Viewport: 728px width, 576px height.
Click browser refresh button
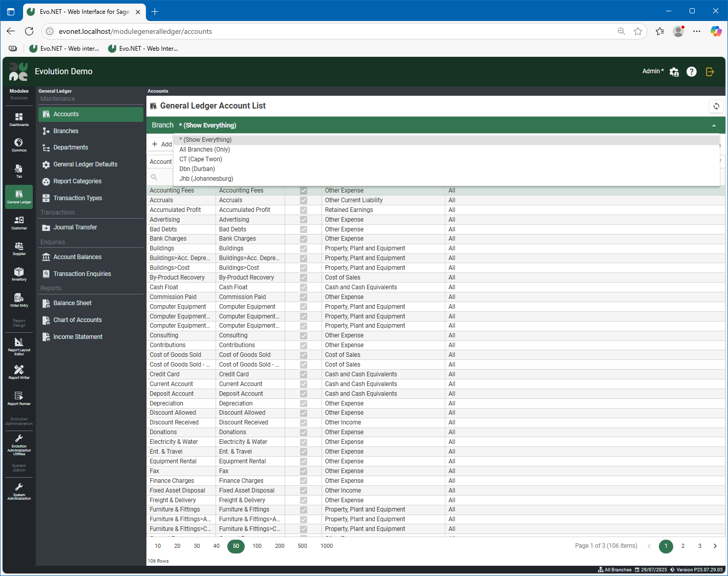tap(29, 31)
